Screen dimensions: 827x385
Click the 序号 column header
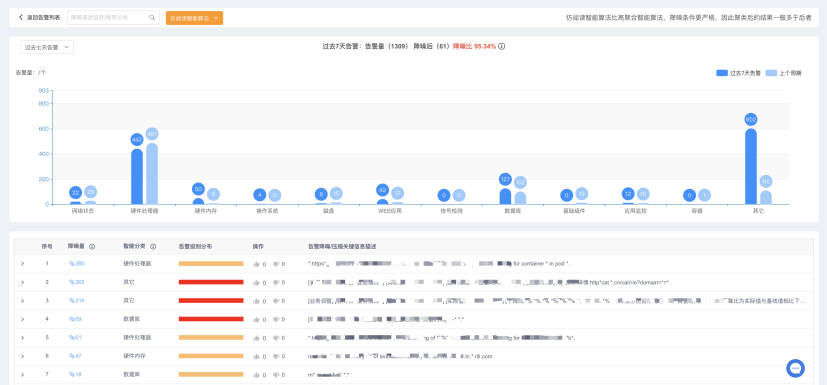[x=47, y=246]
